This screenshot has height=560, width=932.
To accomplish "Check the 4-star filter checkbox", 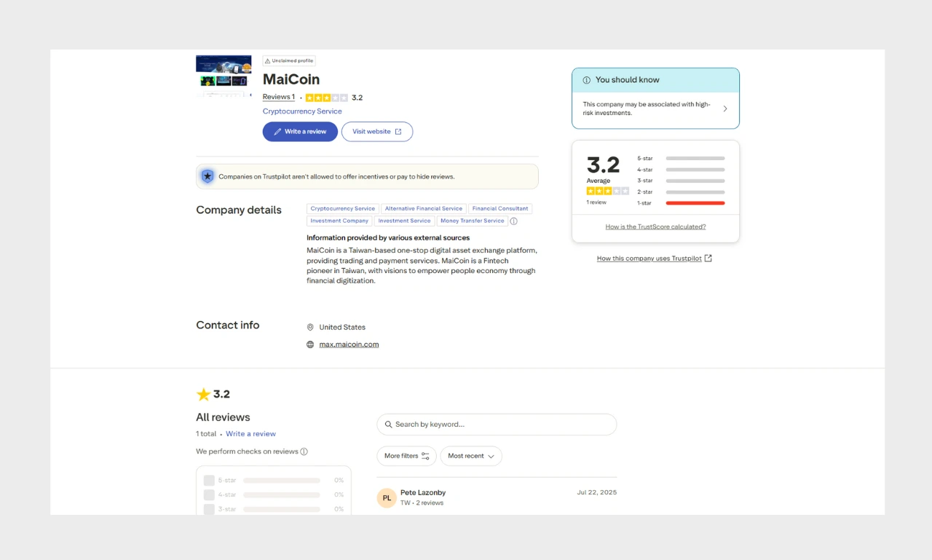I will click(x=209, y=494).
